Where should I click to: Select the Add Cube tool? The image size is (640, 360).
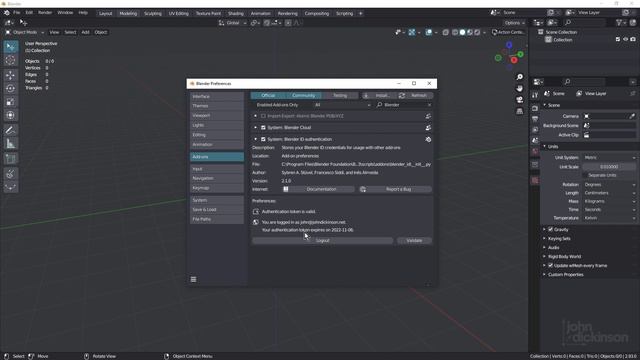pyautogui.click(x=11, y=159)
